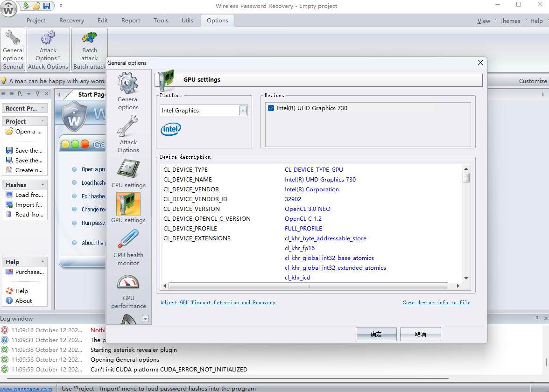Image resolution: width=549 pixels, height=392 pixels.
Task: Click Purchase item in Help panel
Action: 24,272
